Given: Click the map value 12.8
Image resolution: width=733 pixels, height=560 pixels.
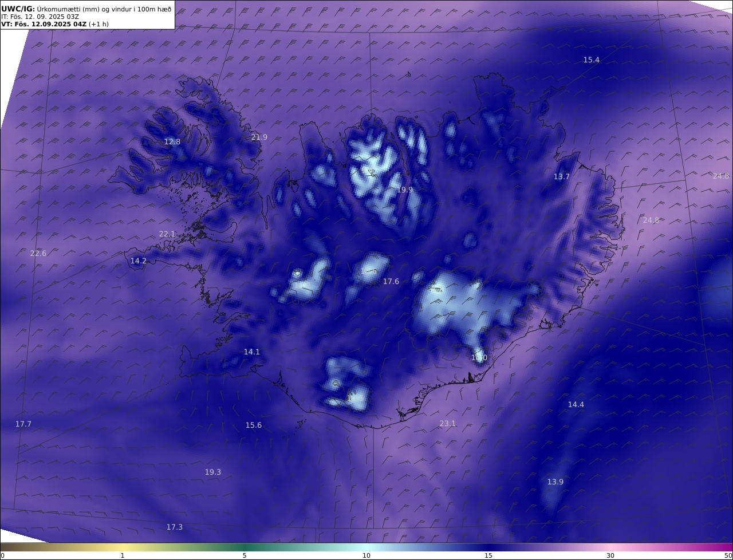Looking at the screenshot, I should (172, 142).
